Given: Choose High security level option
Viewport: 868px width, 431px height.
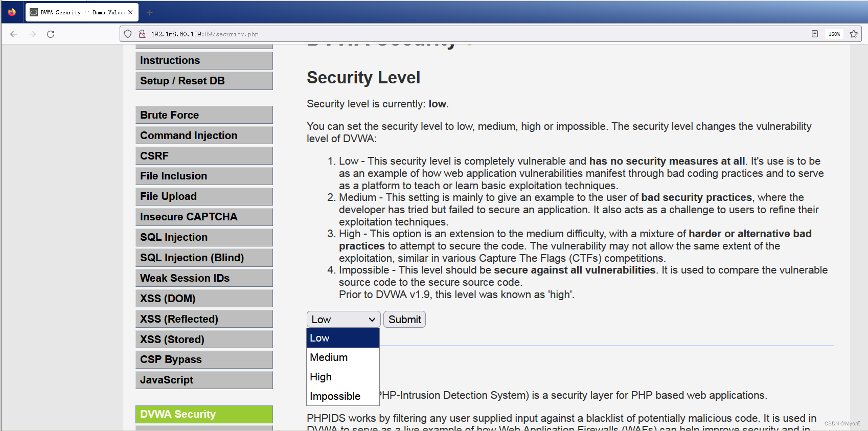Looking at the screenshot, I should [343, 377].
